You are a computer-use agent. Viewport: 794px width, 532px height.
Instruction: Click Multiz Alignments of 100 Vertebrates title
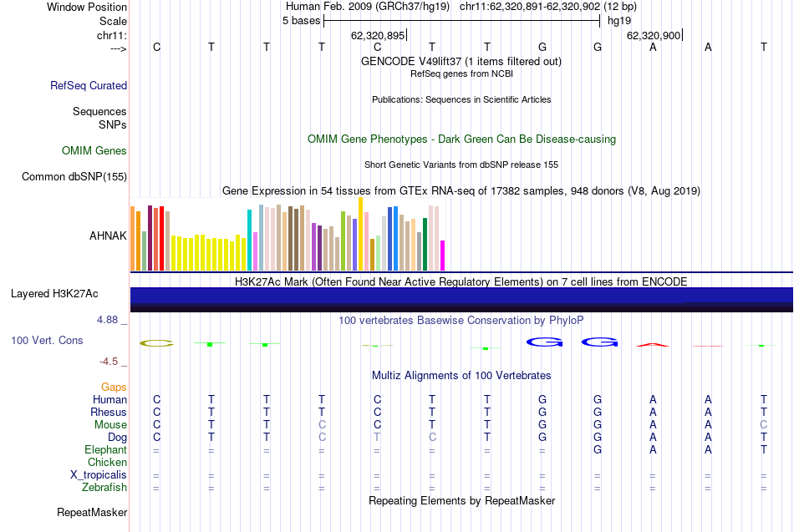point(461,375)
